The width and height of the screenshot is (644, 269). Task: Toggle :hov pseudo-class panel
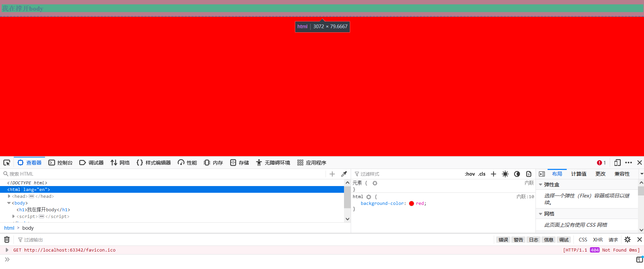(470, 174)
